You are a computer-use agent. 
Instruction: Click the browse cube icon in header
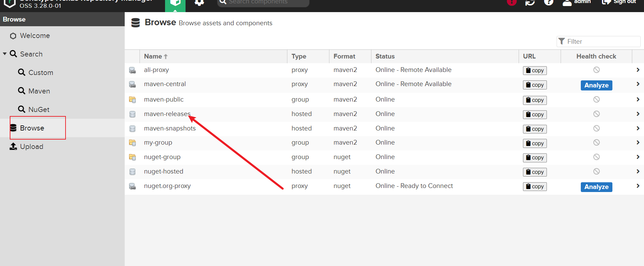click(x=175, y=3)
